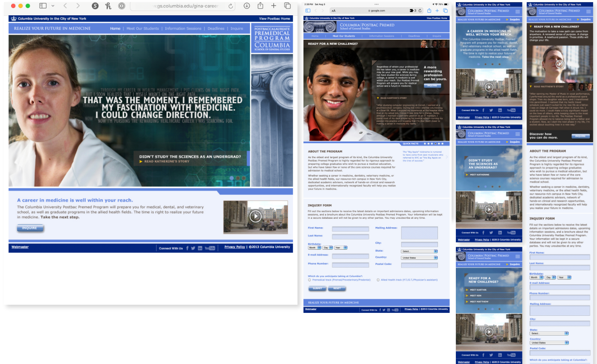Open LinkedIn icon in desktop page footer

click(200, 248)
